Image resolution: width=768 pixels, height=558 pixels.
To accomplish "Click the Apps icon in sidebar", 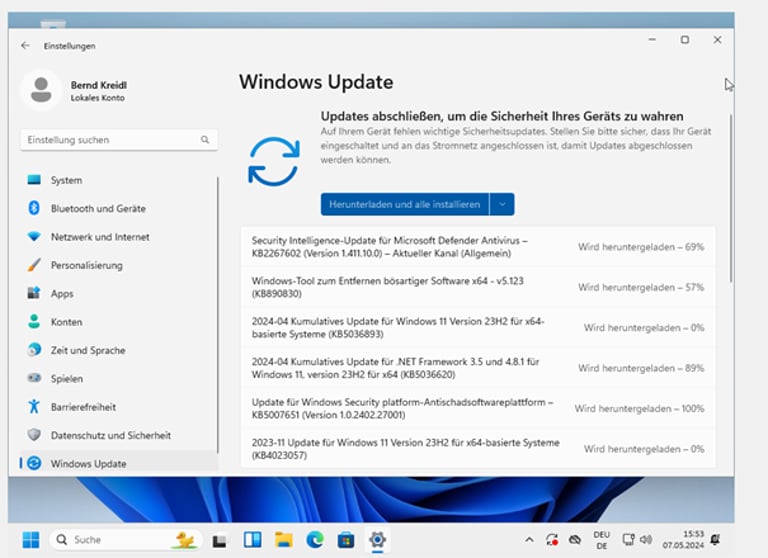I will pyautogui.click(x=34, y=293).
